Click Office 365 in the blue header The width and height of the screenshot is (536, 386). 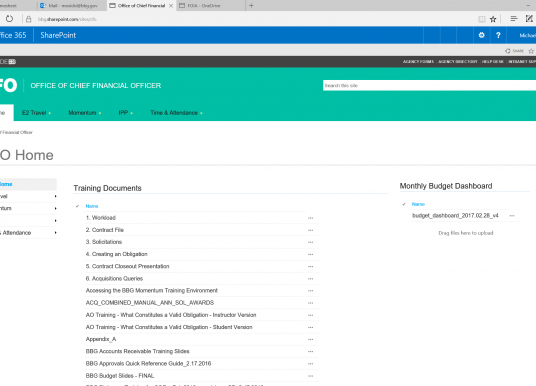tap(13, 35)
